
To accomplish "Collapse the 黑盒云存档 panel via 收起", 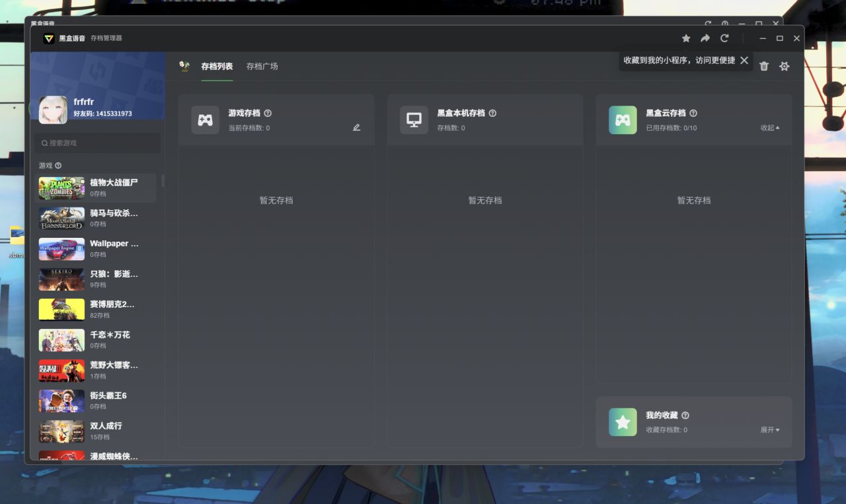I will pos(770,128).
